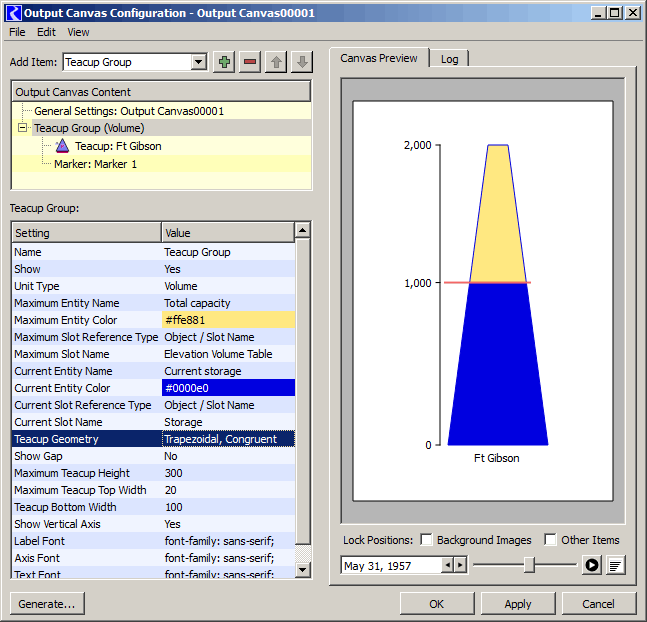Click the Apply button
Viewport: 647px width, 622px height.
point(518,604)
